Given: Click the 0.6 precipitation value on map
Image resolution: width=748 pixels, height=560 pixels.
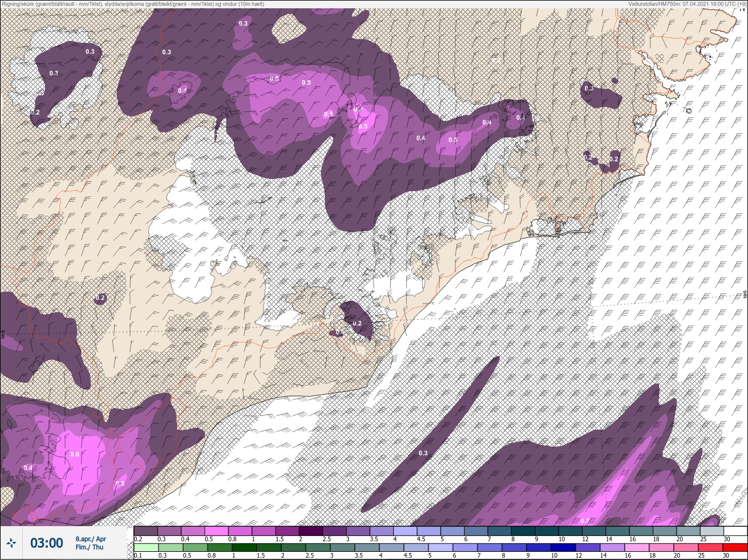Looking at the screenshot, I should [75, 454].
